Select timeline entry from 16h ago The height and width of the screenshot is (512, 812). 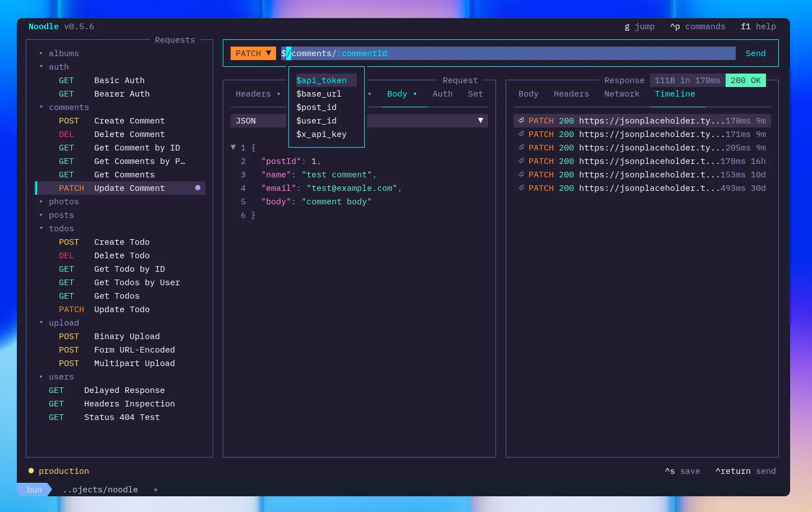tap(642, 161)
